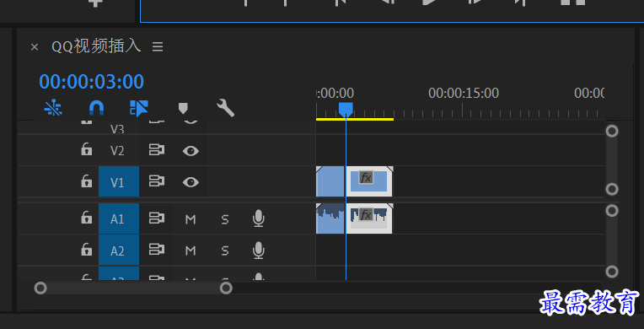The image size is (644, 329).
Task: Select the second V1 clip with fx badge
Action: point(370,181)
